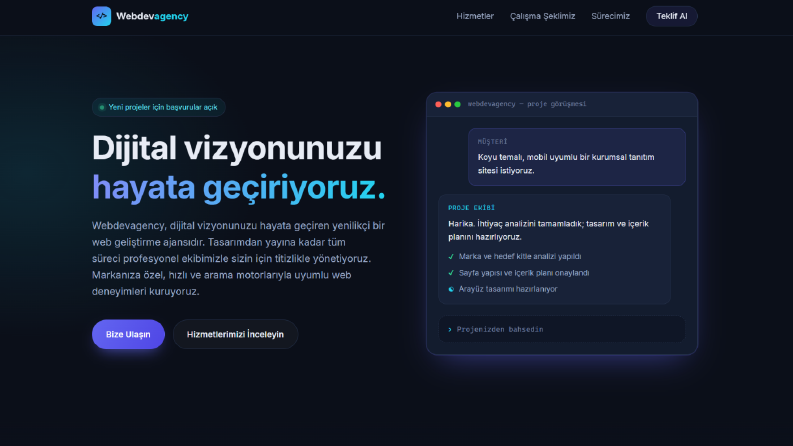The width and height of the screenshot is (793, 446).
Task: Click the Webdevagency brand name
Action: pos(152,16)
